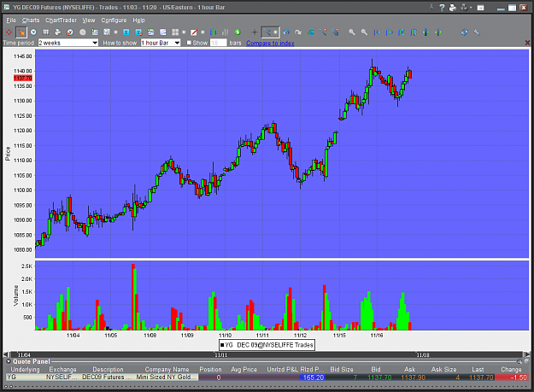Image resolution: width=534 pixels, height=392 pixels.
Task: Click the Exchange column header
Action: tap(62, 369)
